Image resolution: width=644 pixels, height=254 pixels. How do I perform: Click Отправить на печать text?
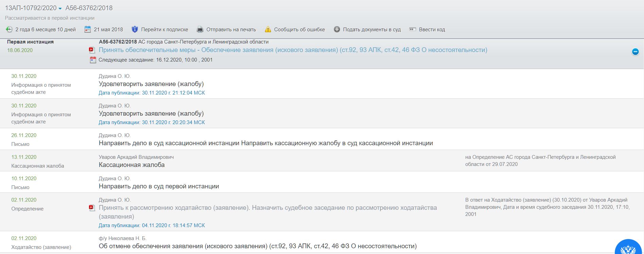pyautogui.click(x=231, y=30)
